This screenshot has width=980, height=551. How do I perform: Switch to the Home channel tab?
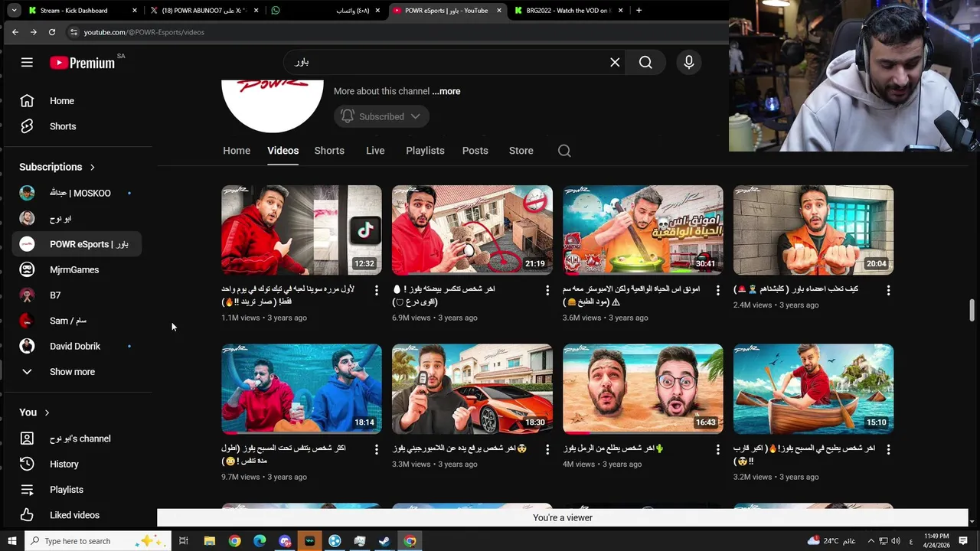tap(237, 151)
